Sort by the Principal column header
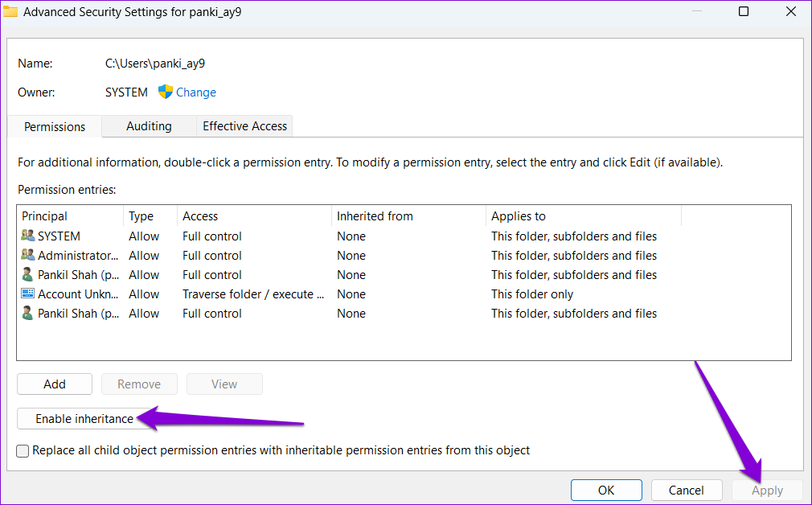The height and width of the screenshot is (505, 812). (71, 216)
